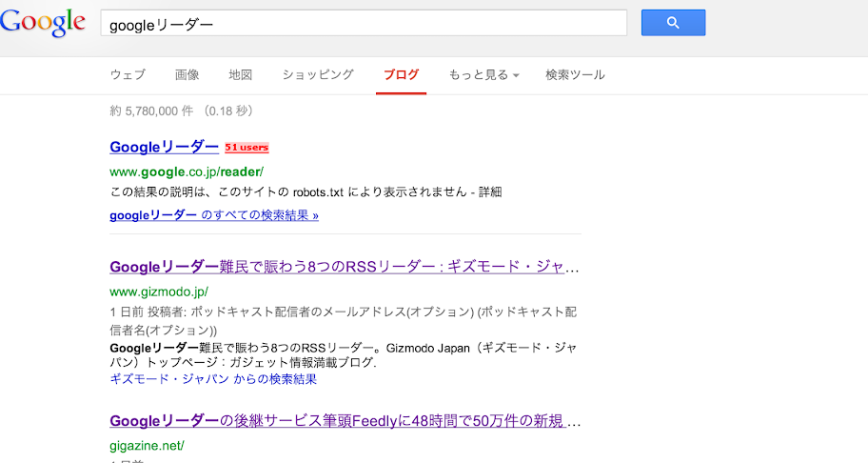Click the 1 日前 投稿者 snippet line
Viewport: 868px width, 463px height.
click(344, 321)
